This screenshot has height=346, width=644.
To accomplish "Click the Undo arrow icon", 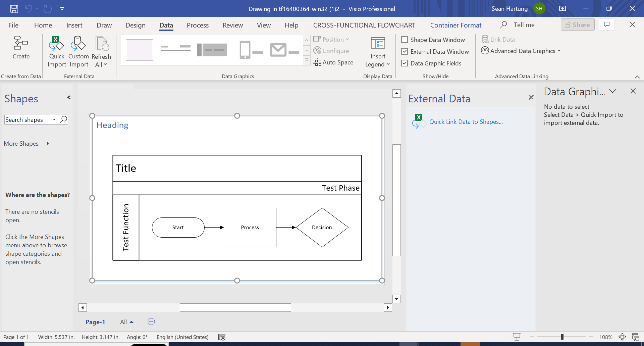I will point(28,9).
